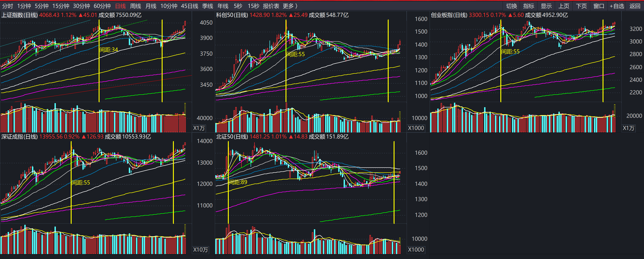The height and width of the screenshot is (259, 644).
Task: Go to next page with 下页
Action: 581,6
